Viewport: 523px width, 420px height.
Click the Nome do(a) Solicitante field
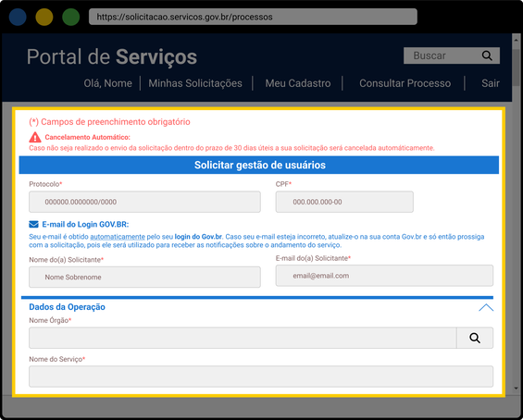144,277
